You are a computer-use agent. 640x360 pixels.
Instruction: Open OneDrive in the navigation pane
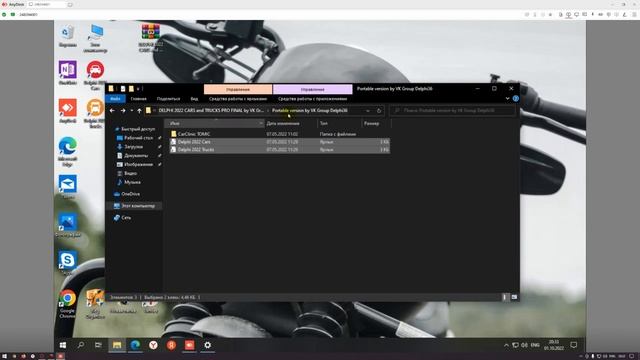[x=130, y=194]
